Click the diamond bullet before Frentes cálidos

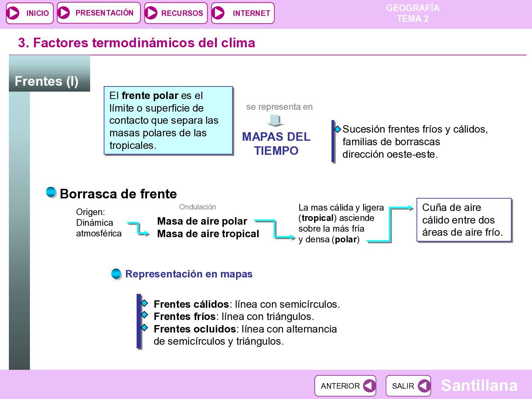click(x=144, y=303)
